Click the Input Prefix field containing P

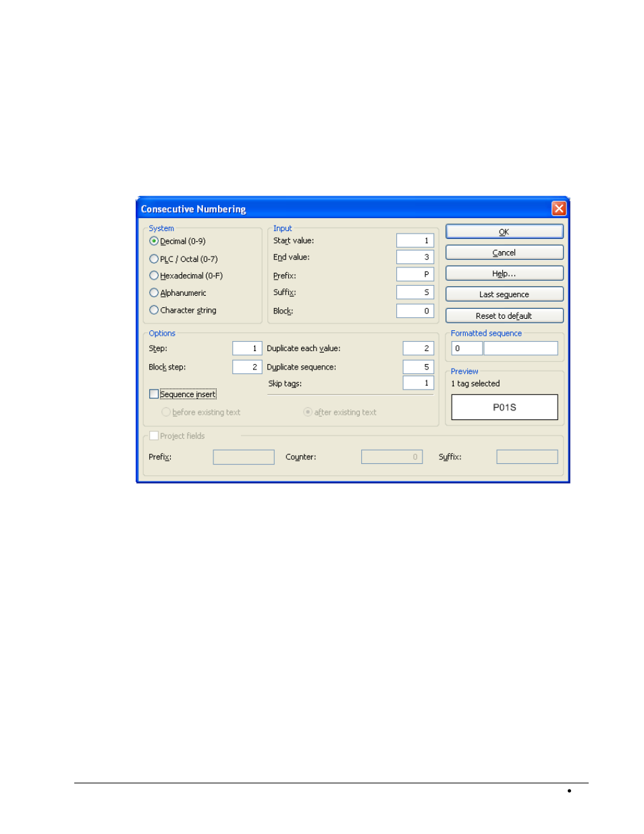coord(415,275)
